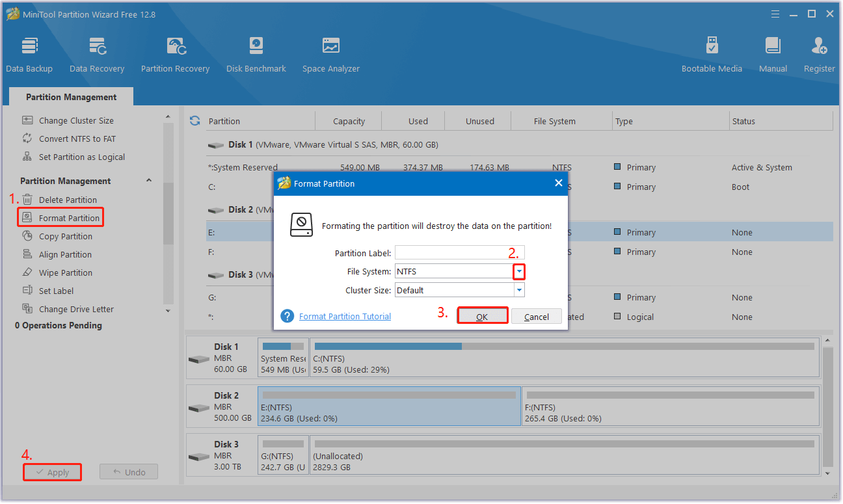Screen dimensions: 843x504
Task: Launch the Partition Recovery wizard
Action: (175, 53)
